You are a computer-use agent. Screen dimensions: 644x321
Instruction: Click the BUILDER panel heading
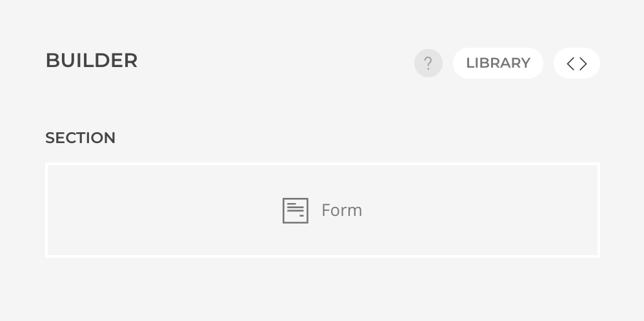point(92,61)
